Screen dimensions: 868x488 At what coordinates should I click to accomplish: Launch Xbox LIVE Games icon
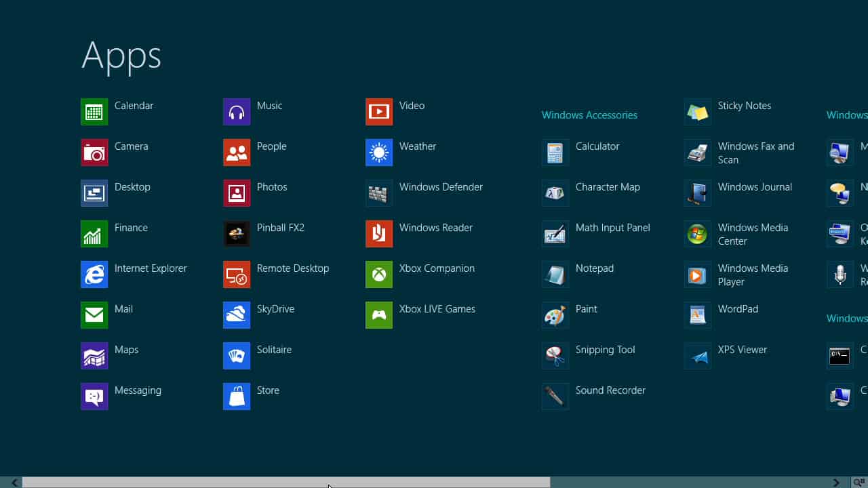[379, 315]
